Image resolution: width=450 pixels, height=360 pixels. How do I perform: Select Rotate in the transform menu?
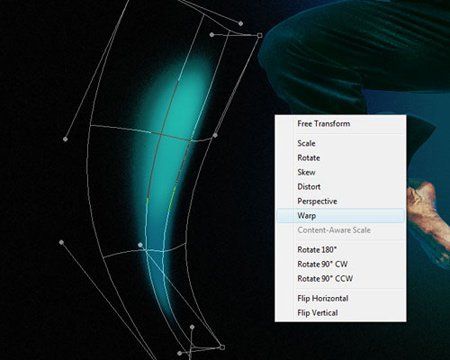click(x=340, y=158)
